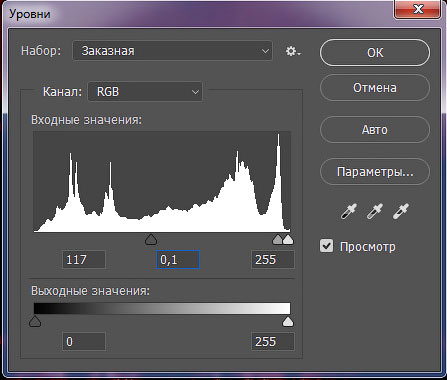The height and width of the screenshot is (380, 447).
Task: Open the preset options gear menu
Action: (293, 51)
